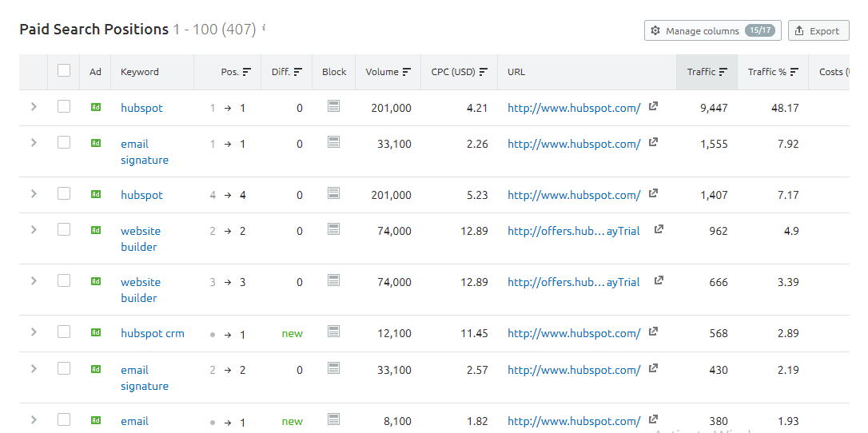This screenshot has width=868, height=433.
Task: Tick the select-all checkbox in the table header
Action: [x=64, y=70]
